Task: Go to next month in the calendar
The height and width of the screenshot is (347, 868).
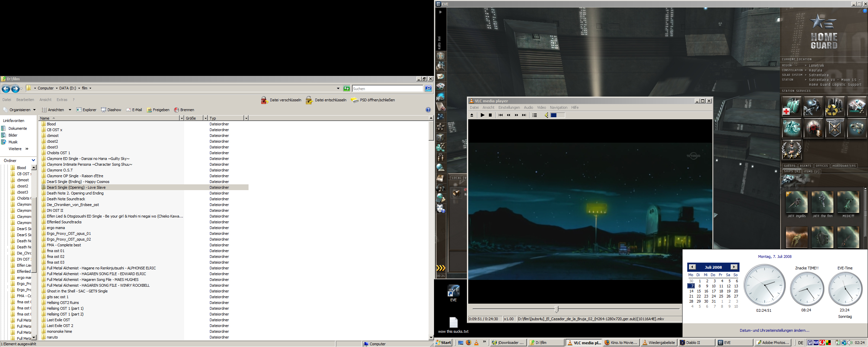Action: 734,267
